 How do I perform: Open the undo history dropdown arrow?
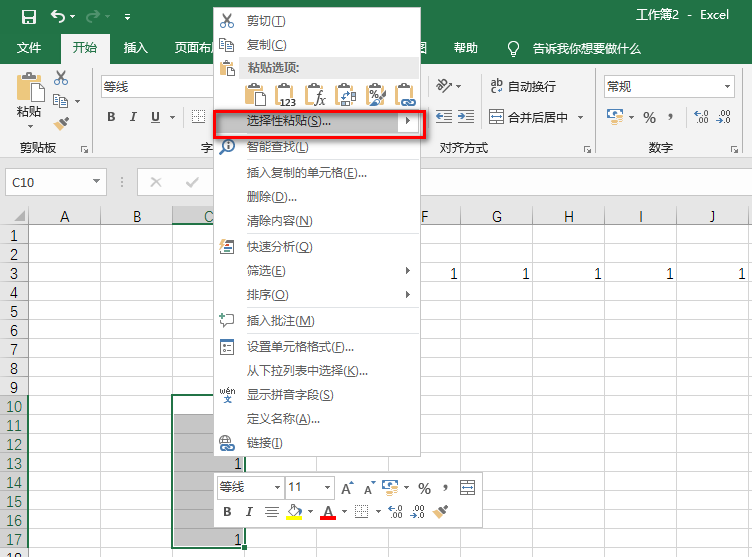(x=73, y=17)
